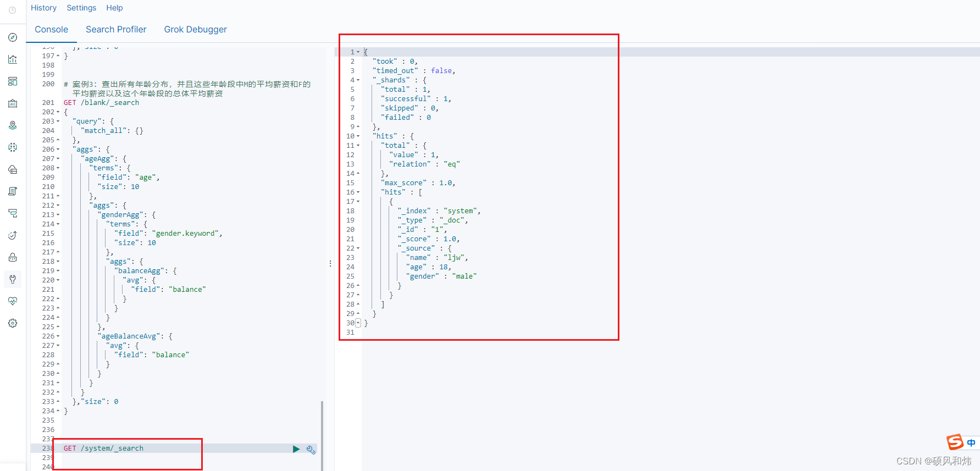Click the comment line starting with # 案例3
This screenshot has width=980, height=471.
187,89
